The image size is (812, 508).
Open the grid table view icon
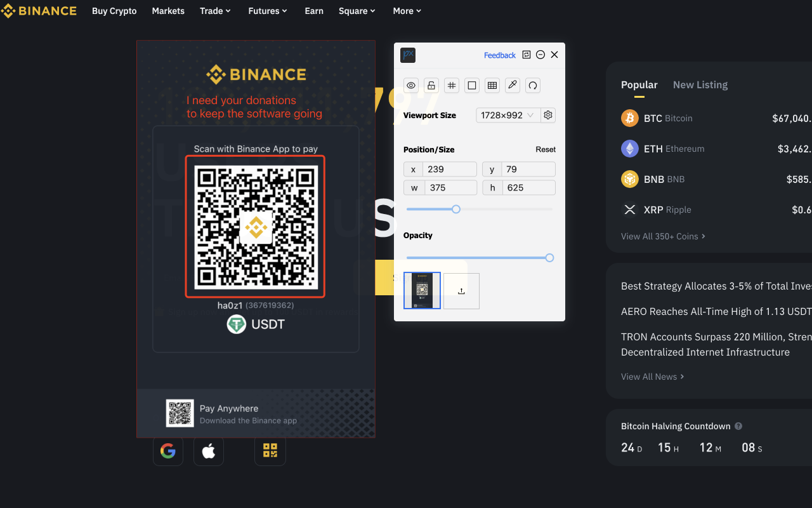point(492,85)
